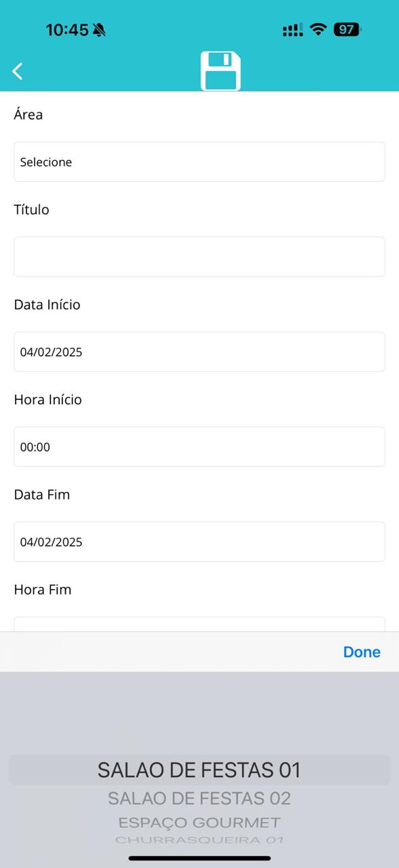Pick ESPAÇO GOURMET from the picker

pyautogui.click(x=199, y=823)
